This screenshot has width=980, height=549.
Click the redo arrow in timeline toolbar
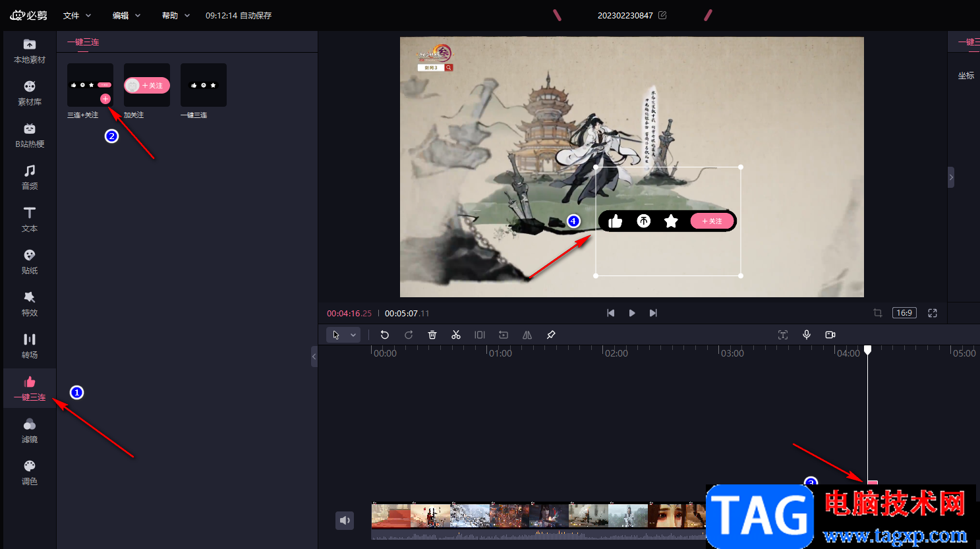[x=409, y=335]
